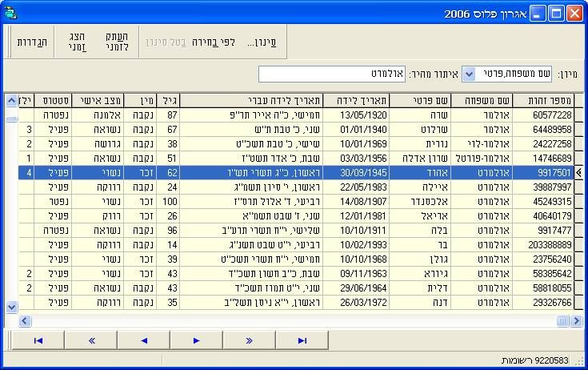Screen dimensions: 588x370
Task: Click the הצג זמני toolbar button
Action: [78, 42]
